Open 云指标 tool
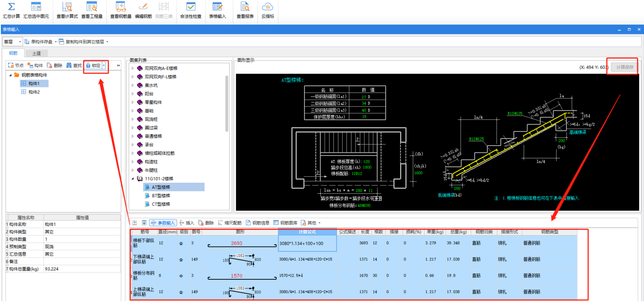The height and width of the screenshot is (306, 644). (268, 10)
